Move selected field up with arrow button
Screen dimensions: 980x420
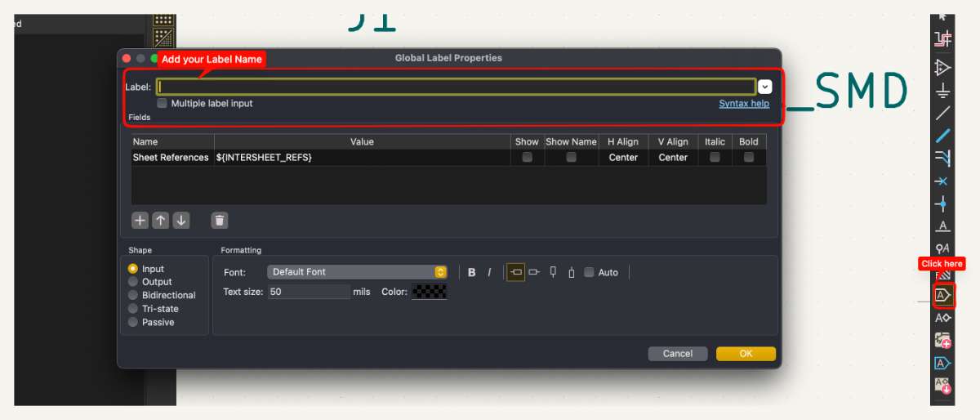point(161,221)
